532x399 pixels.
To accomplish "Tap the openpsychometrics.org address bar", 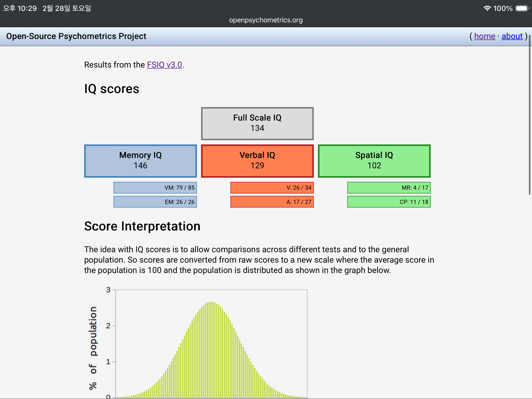I will (266, 20).
